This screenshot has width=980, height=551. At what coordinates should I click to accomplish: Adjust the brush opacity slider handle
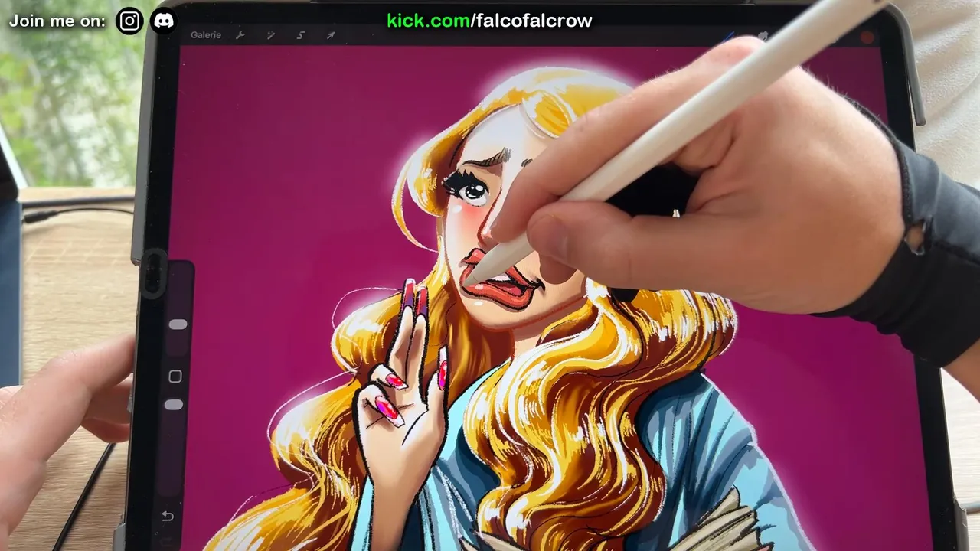coord(174,405)
